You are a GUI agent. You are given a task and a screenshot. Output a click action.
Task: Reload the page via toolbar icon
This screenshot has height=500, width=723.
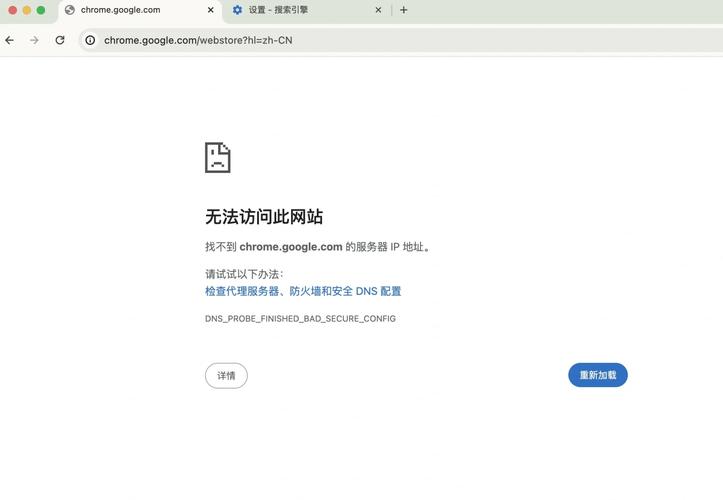point(60,41)
